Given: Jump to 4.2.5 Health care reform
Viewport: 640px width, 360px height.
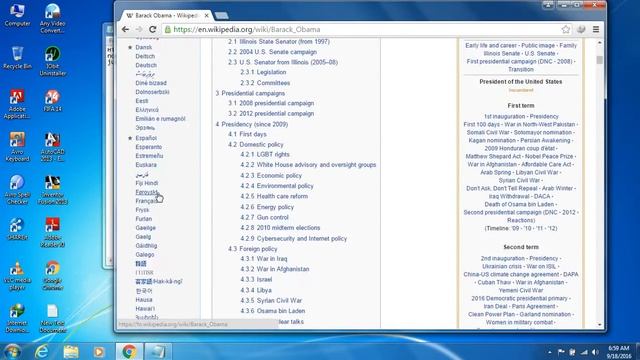Looking at the screenshot, I should click(x=274, y=196).
